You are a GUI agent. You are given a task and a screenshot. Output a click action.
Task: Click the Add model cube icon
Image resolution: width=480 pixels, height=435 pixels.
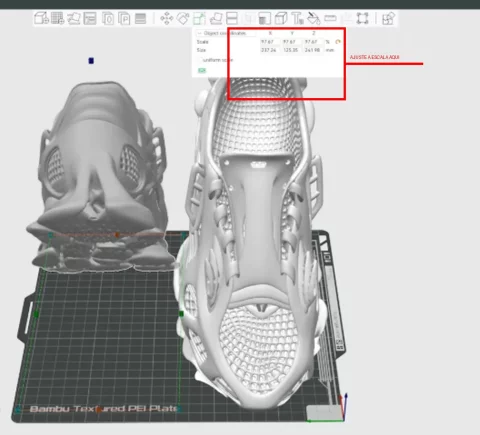point(41,18)
